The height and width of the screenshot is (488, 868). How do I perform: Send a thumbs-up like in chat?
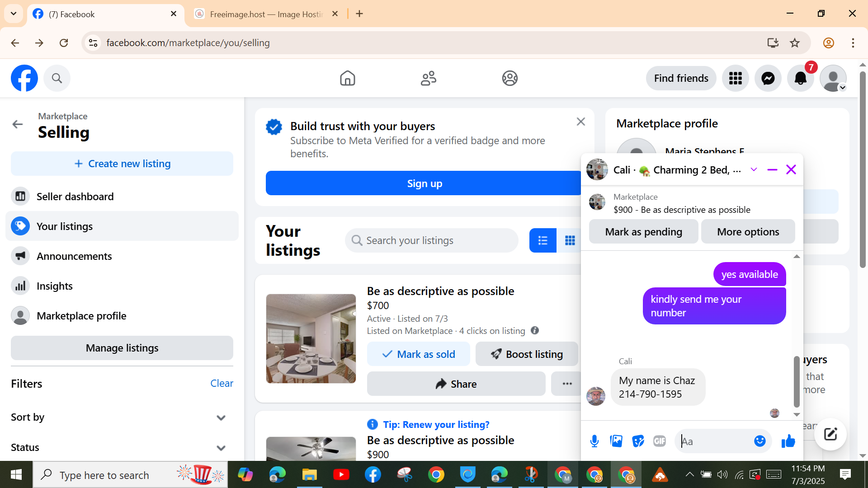tap(788, 441)
